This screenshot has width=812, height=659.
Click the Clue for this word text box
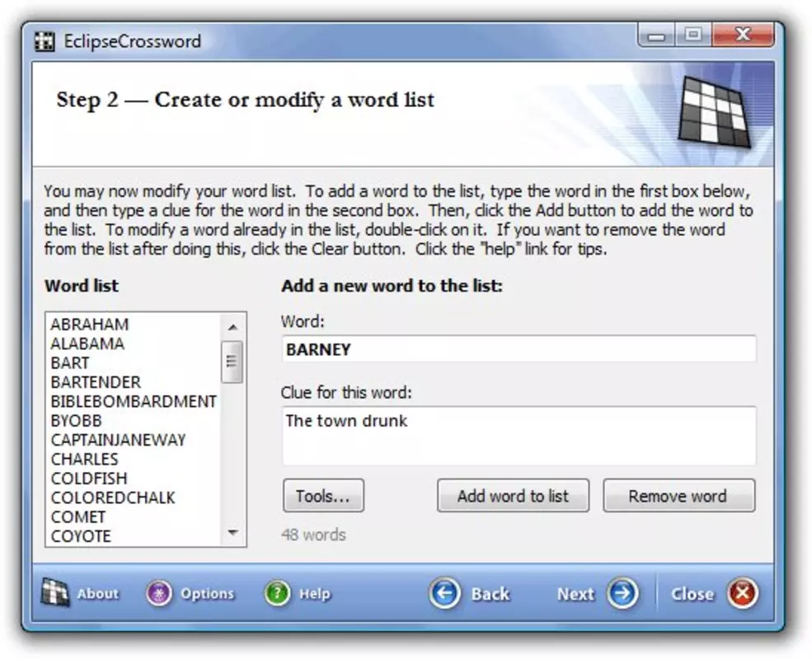click(x=519, y=436)
